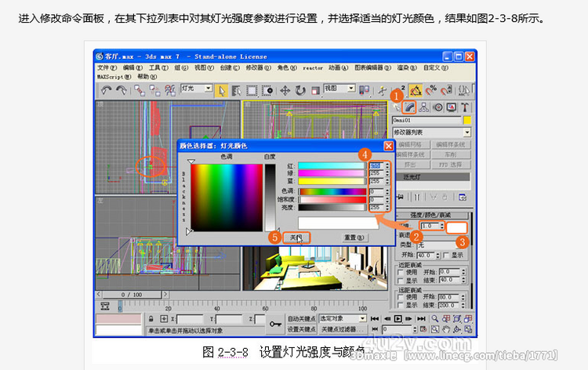The image size is (588, 370).
Task: Enable 显示 checkbox under 近距衰减
Action: [x=401, y=281]
